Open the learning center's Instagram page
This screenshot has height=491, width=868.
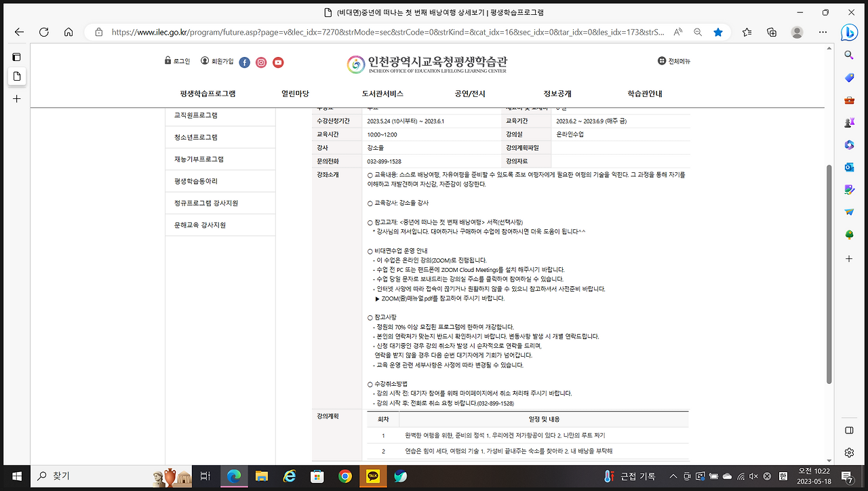[x=261, y=62]
